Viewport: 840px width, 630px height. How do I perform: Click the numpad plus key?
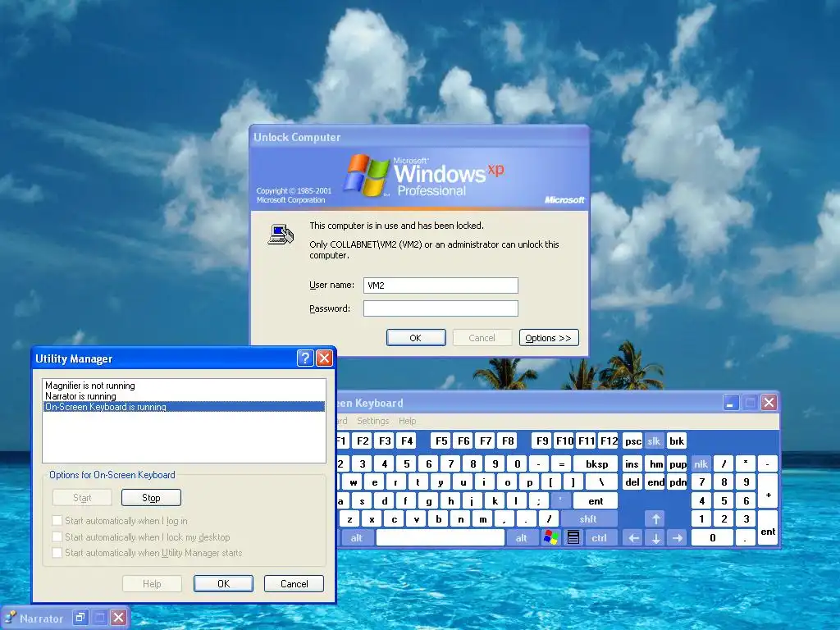click(x=768, y=491)
